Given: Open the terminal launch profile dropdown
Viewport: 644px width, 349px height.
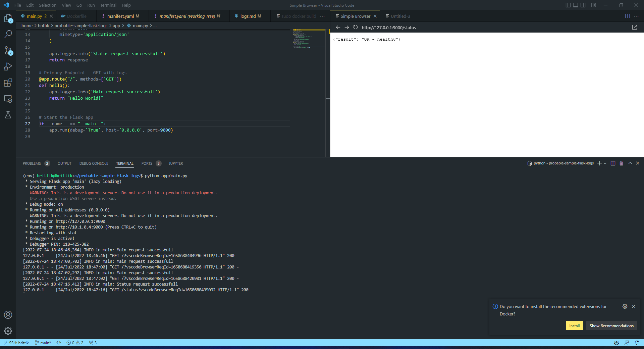Looking at the screenshot, I should point(605,163).
